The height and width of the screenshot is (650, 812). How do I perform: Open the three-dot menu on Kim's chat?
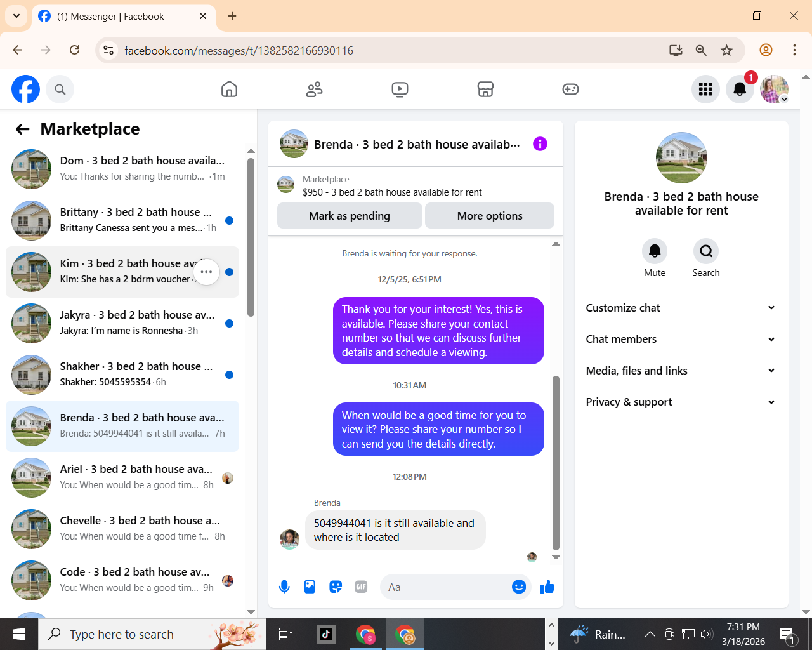click(x=206, y=272)
